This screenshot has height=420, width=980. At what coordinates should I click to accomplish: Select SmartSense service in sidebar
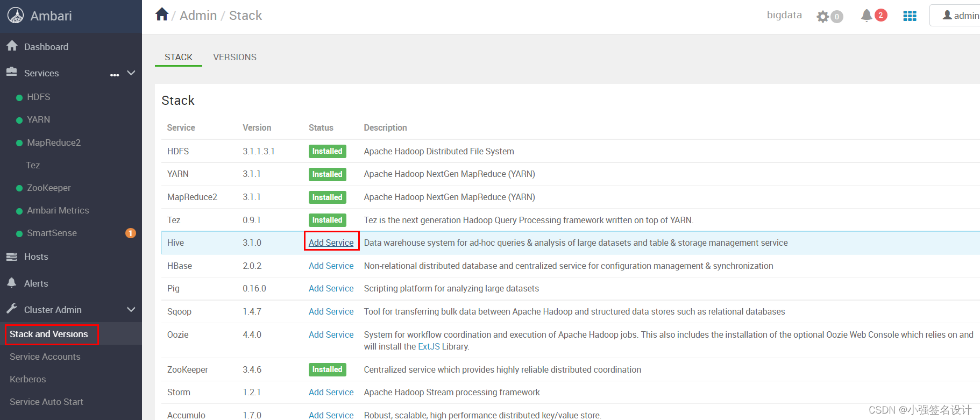click(x=52, y=233)
